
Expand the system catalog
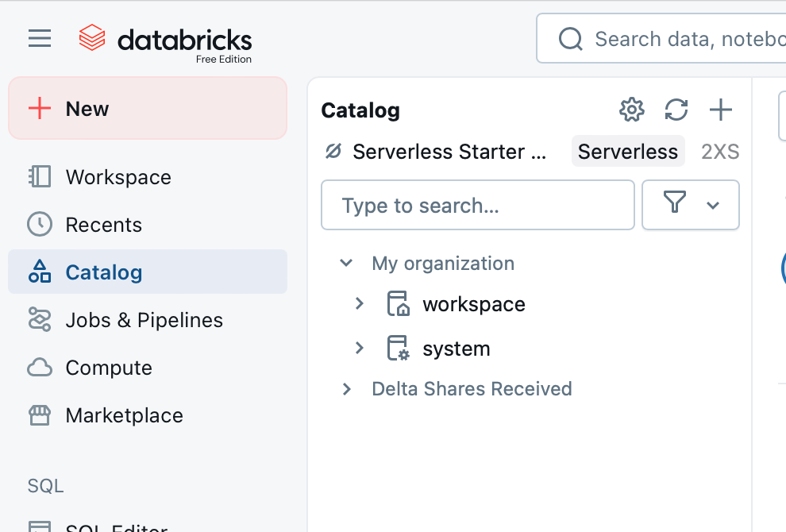359,349
